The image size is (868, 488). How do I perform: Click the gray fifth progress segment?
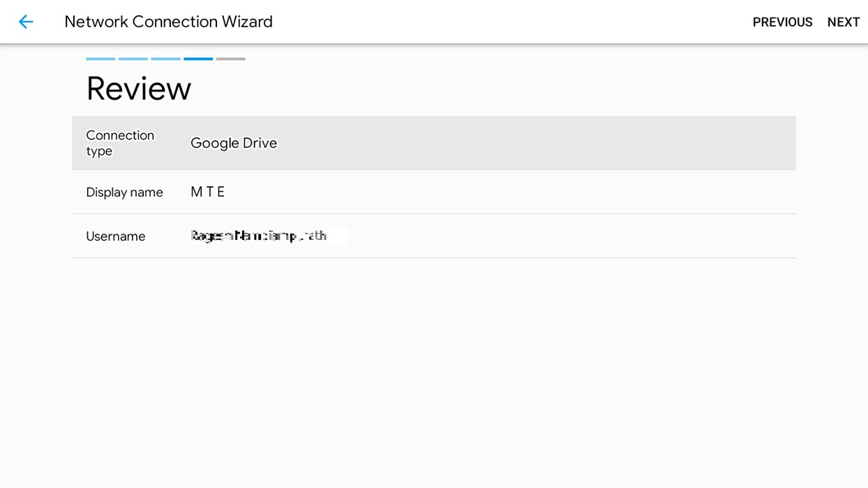(231, 59)
